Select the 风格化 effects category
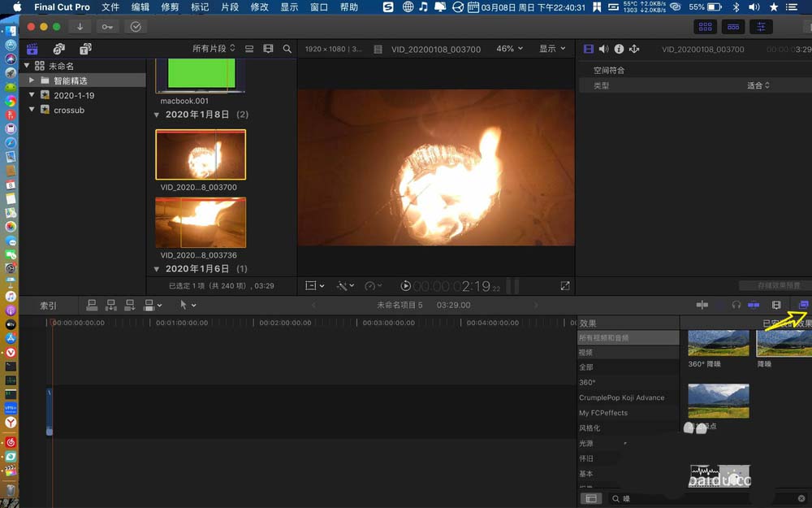Viewport: 812px width, 508px height. 590,428
